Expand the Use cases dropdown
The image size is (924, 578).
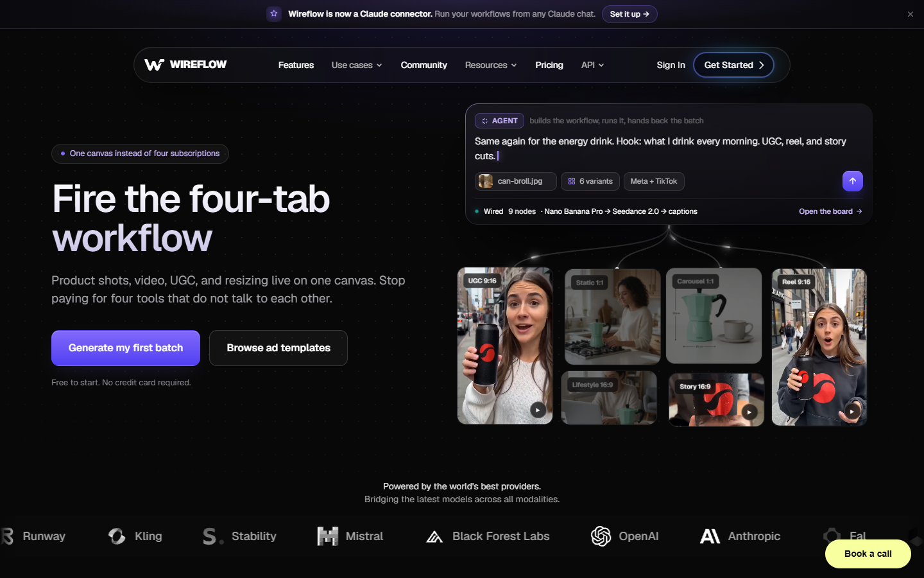coord(357,65)
